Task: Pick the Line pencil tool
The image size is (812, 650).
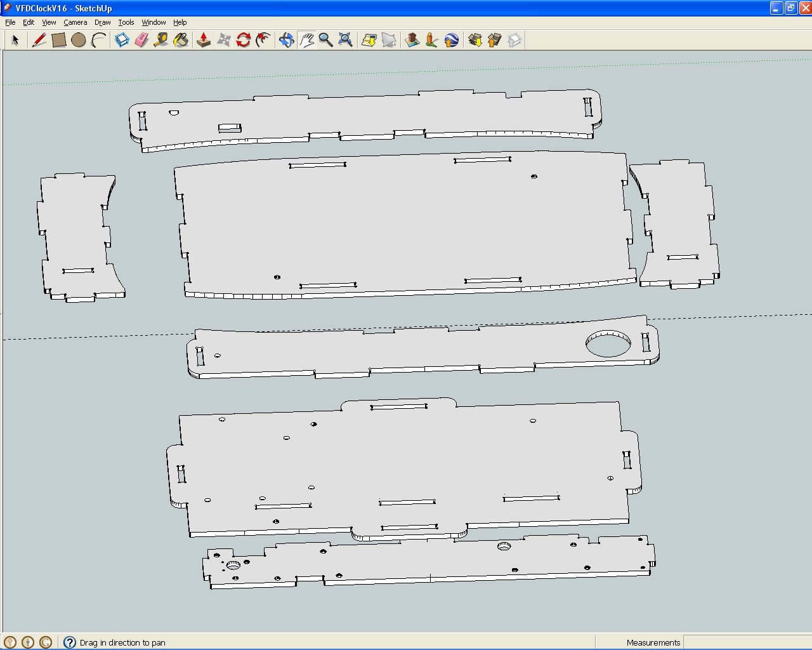Action: pyautogui.click(x=39, y=40)
